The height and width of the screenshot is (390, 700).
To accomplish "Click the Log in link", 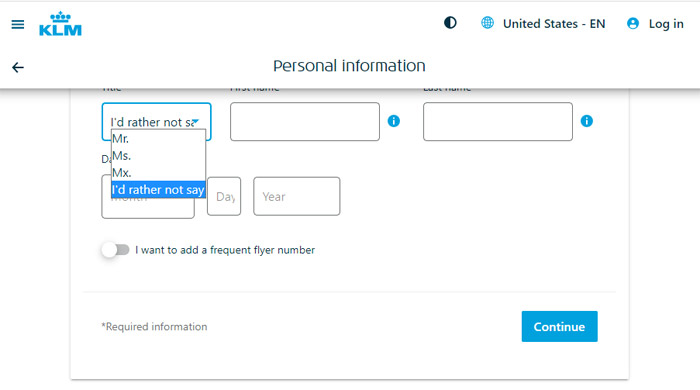I will coord(666,24).
